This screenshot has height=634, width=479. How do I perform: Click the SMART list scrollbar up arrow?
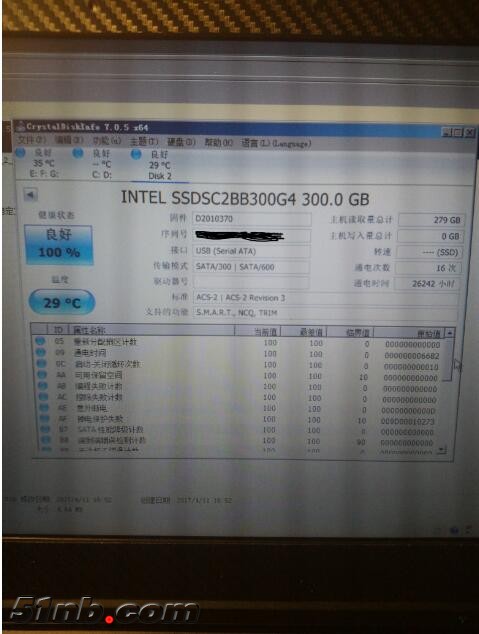pos(449,333)
